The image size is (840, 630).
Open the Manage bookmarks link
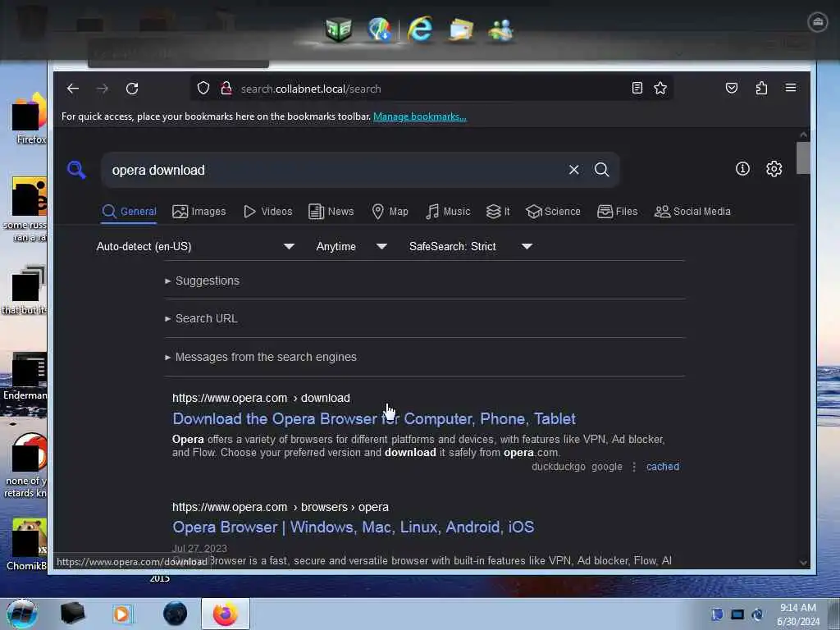coord(419,116)
